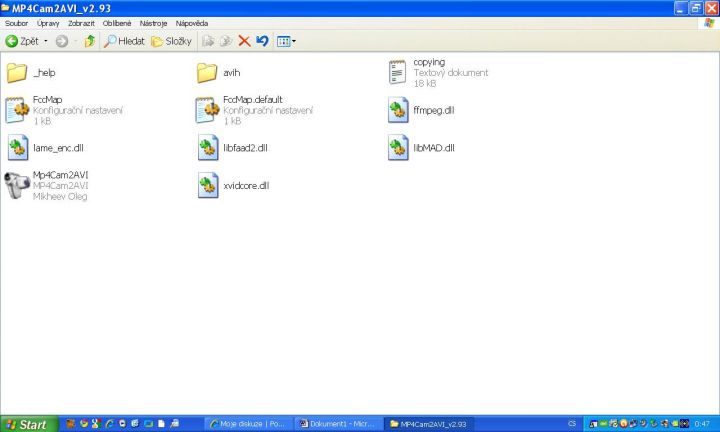The height and width of the screenshot is (432, 720).
Task: Click the file name text "lame_enc.dll"
Action: coord(58,148)
